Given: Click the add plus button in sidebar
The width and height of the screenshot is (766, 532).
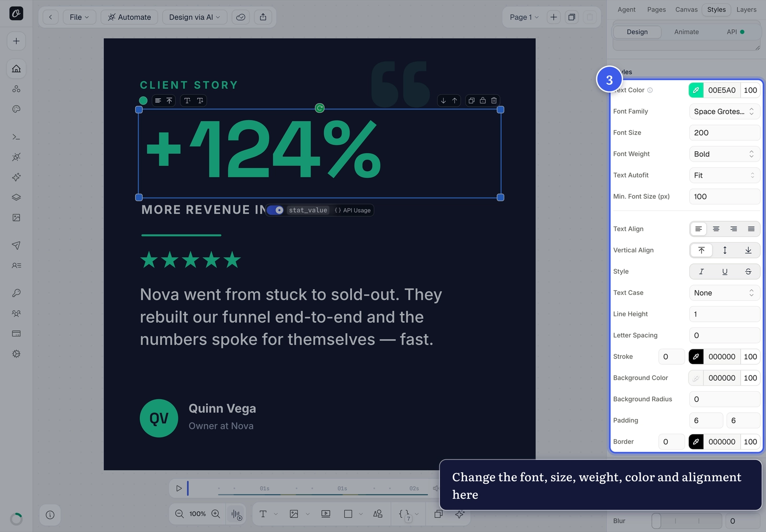Looking at the screenshot, I should (16, 41).
